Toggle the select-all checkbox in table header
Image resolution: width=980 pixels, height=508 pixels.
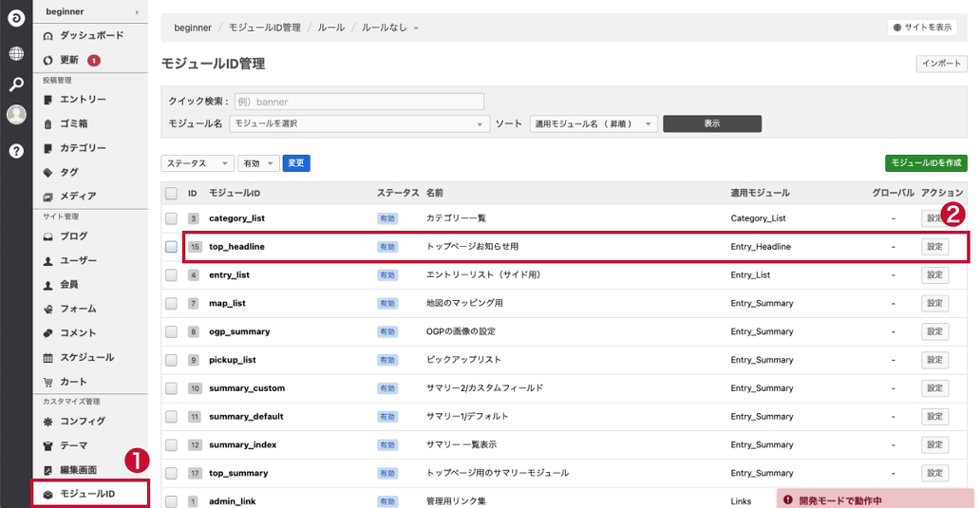click(171, 193)
